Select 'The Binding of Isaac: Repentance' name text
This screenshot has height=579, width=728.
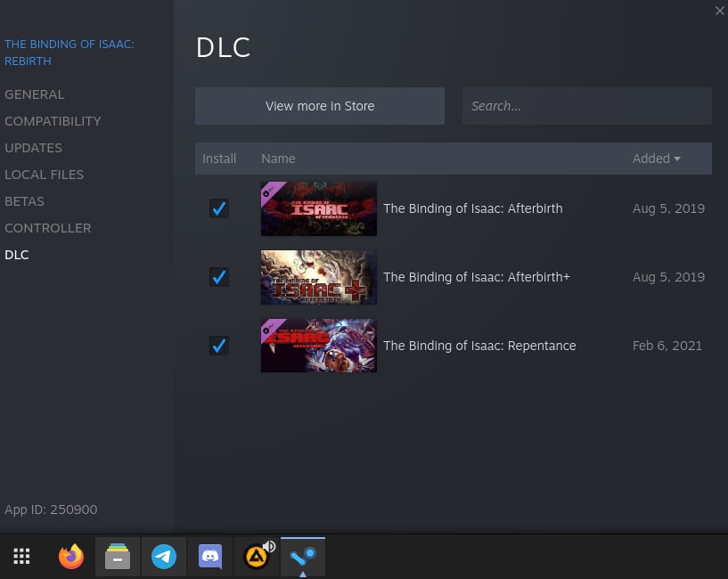point(479,346)
